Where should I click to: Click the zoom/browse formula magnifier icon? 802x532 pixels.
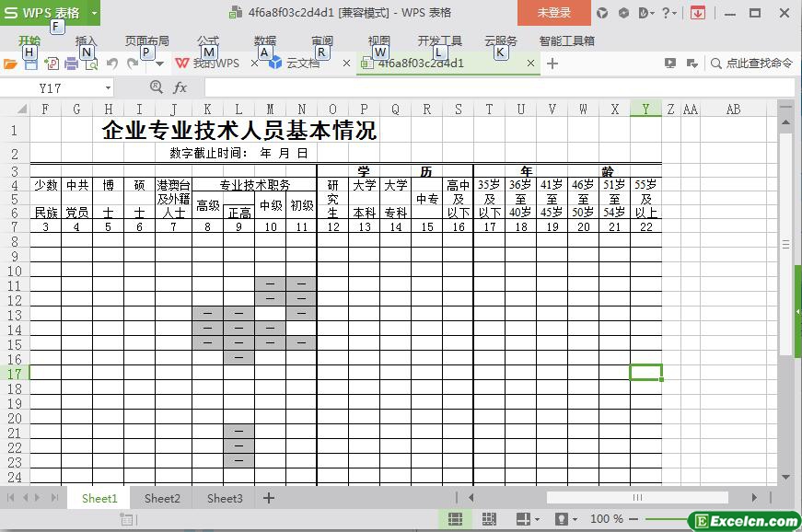(x=156, y=87)
